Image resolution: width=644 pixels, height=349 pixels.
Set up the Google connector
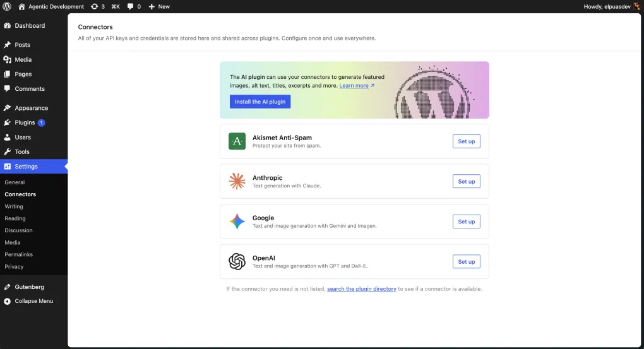[466, 222]
